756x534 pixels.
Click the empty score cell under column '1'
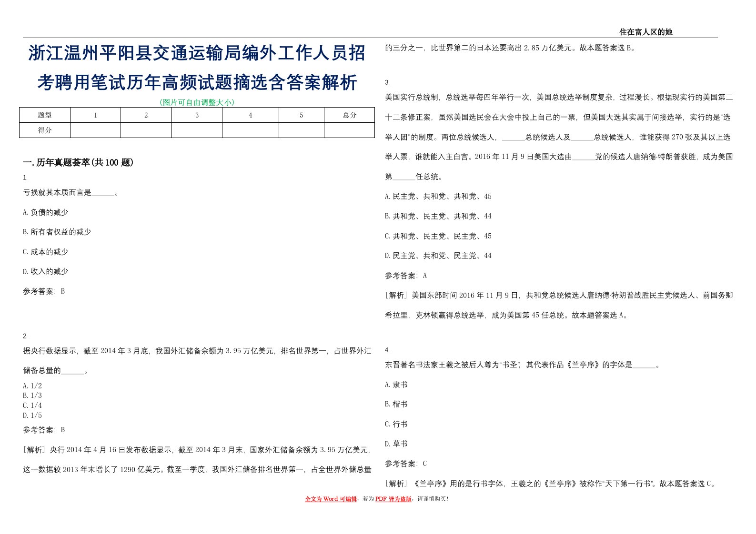point(95,130)
